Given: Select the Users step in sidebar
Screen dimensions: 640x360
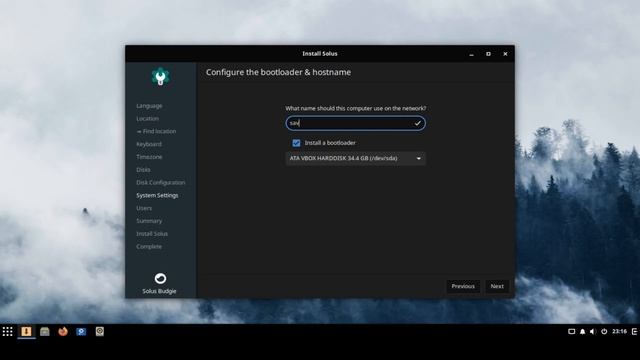Looking at the screenshot, I should pos(144,208).
